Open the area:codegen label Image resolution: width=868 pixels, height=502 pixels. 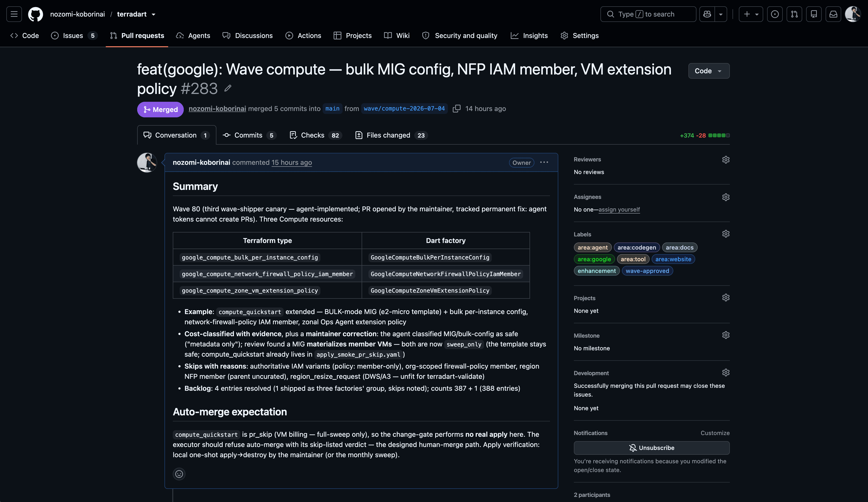click(x=637, y=247)
